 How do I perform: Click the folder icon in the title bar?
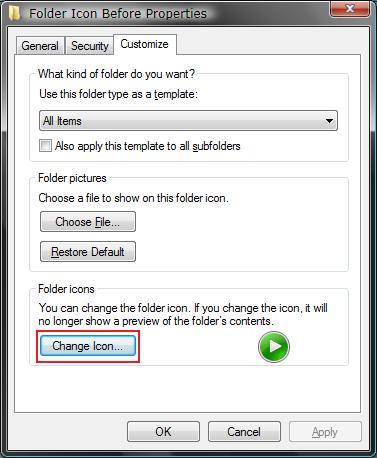pyautogui.click(x=15, y=13)
